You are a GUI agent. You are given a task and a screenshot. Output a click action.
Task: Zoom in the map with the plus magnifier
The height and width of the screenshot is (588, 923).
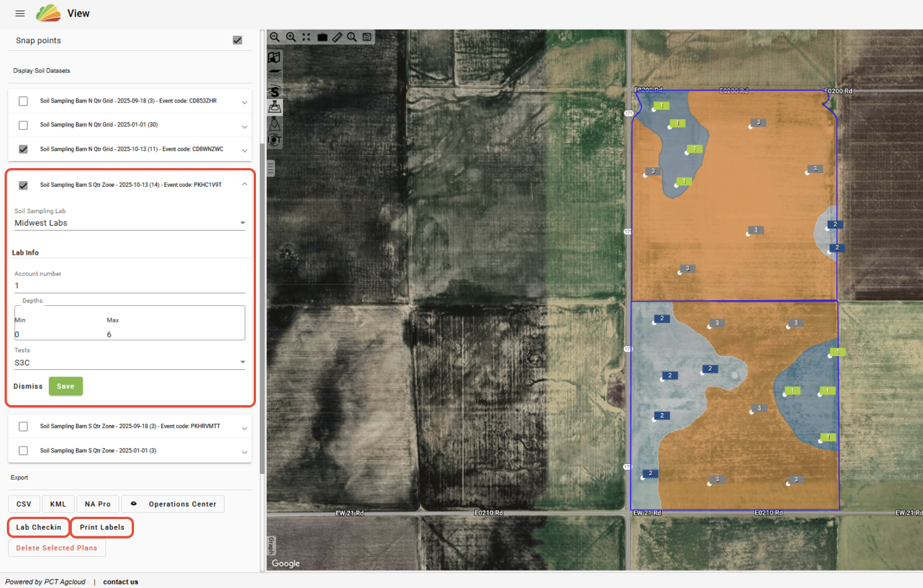coord(291,37)
